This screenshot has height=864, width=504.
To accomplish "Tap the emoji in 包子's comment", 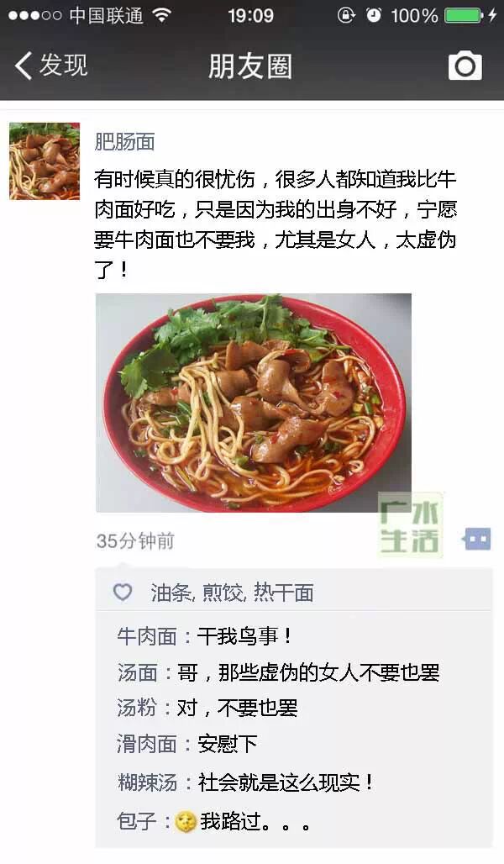I will [186, 822].
